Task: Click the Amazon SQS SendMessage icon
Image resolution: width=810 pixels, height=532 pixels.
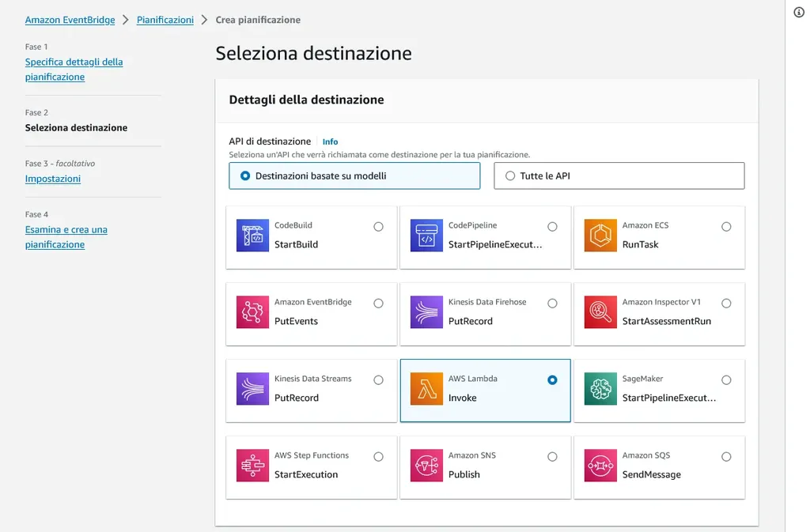Action: click(x=600, y=466)
